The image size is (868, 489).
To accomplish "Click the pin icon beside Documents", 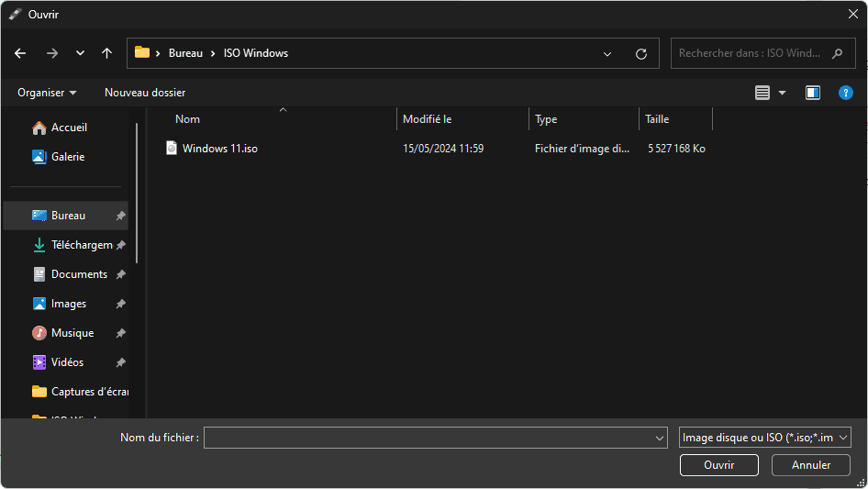I will pyautogui.click(x=120, y=274).
